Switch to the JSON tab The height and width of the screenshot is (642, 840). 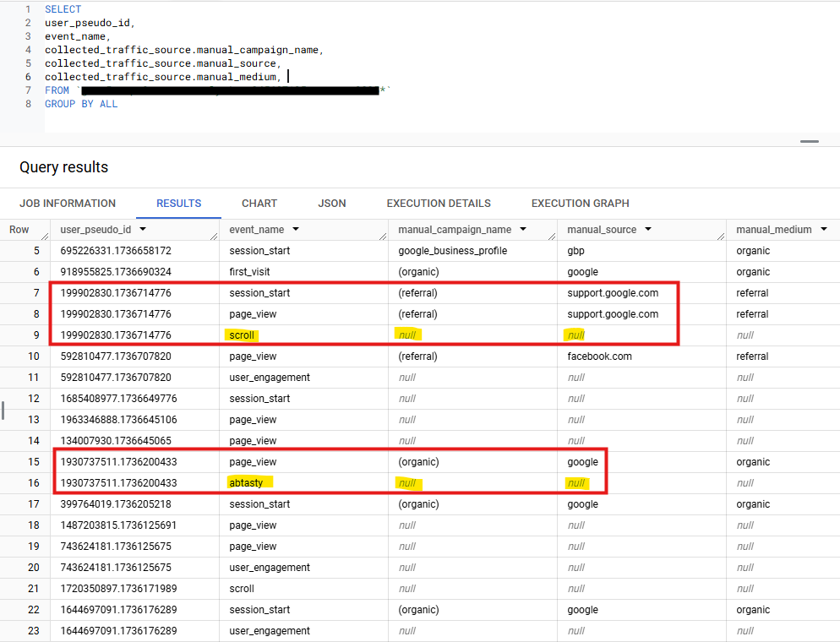(331, 204)
